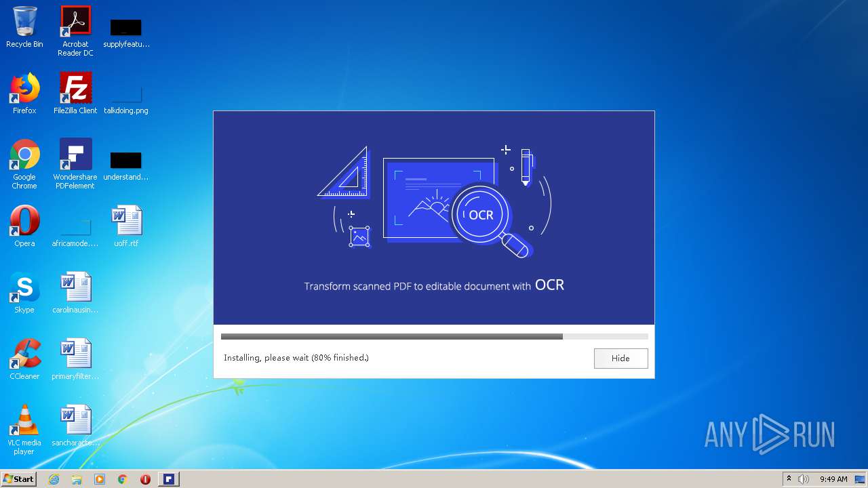Launch Skype from the desktop
This screenshot has height=488, width=868.
(24, 293)
